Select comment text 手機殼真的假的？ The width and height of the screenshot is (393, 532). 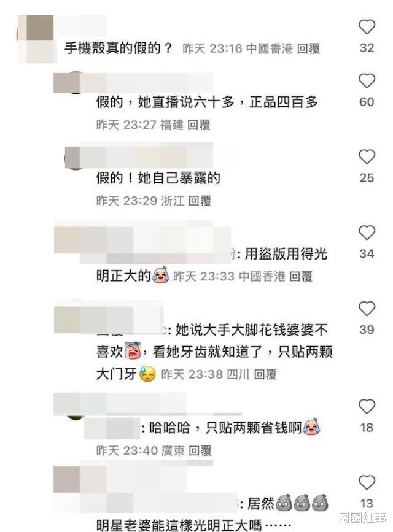point(119,48)
